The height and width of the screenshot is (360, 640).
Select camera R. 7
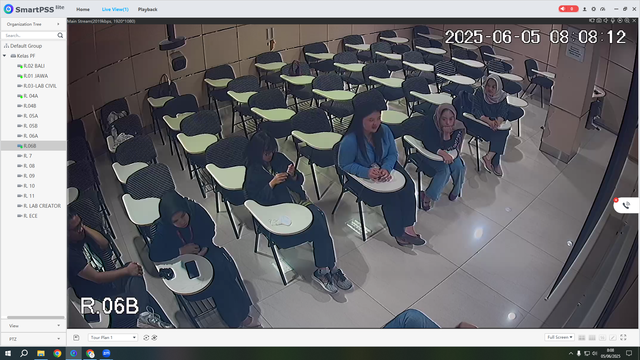(x=27, y=156)
